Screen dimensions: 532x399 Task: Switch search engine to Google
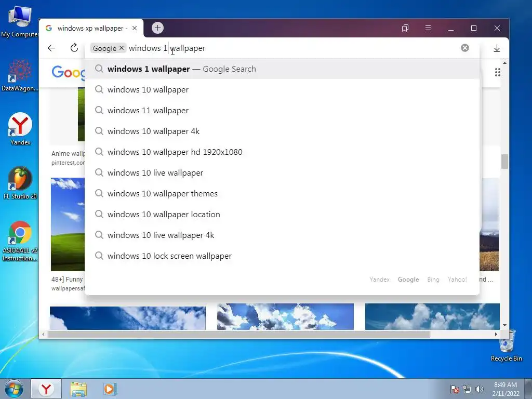tap(408, 279)
